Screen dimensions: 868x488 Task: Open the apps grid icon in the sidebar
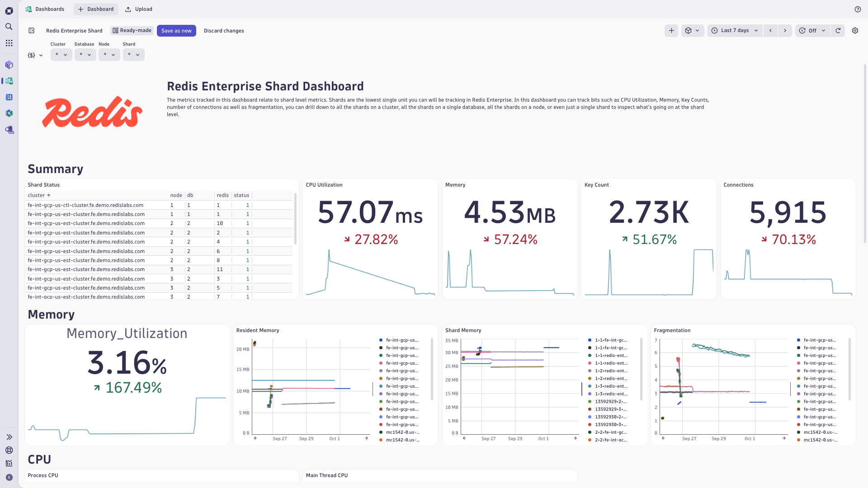click(9, 43)
